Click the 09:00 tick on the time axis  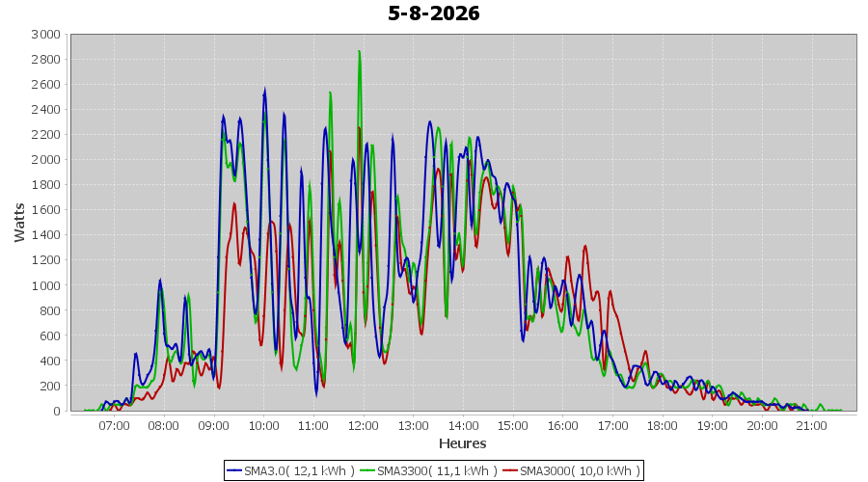(214, 425)
